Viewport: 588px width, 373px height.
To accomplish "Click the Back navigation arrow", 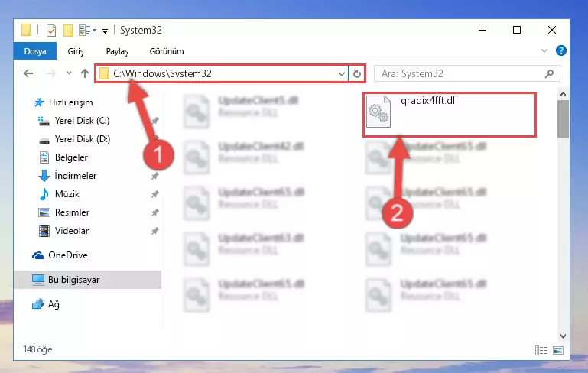I will coord(28,73).
